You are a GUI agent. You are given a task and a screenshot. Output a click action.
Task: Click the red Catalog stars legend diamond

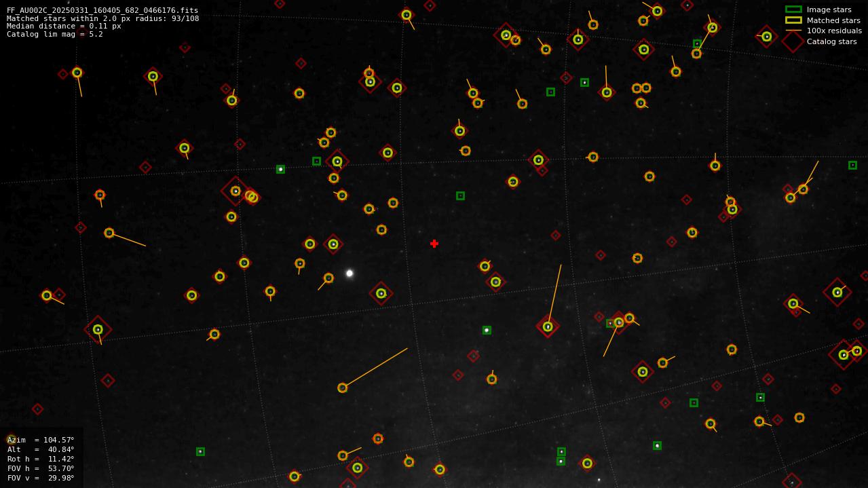793,41
